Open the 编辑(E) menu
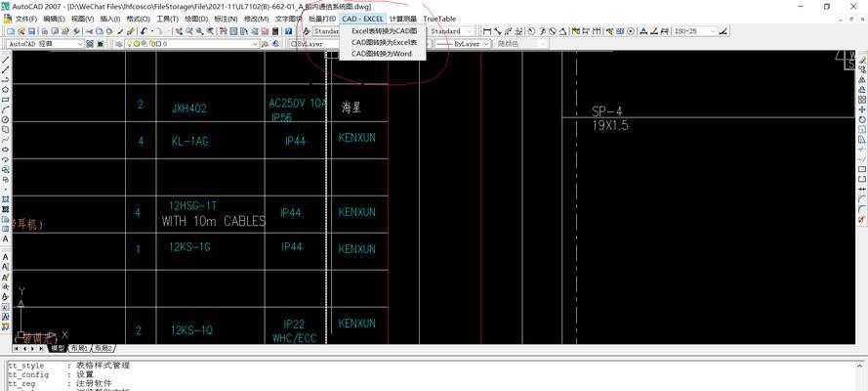This screenshot has width=868, height=391. click(x=54, y=19)
